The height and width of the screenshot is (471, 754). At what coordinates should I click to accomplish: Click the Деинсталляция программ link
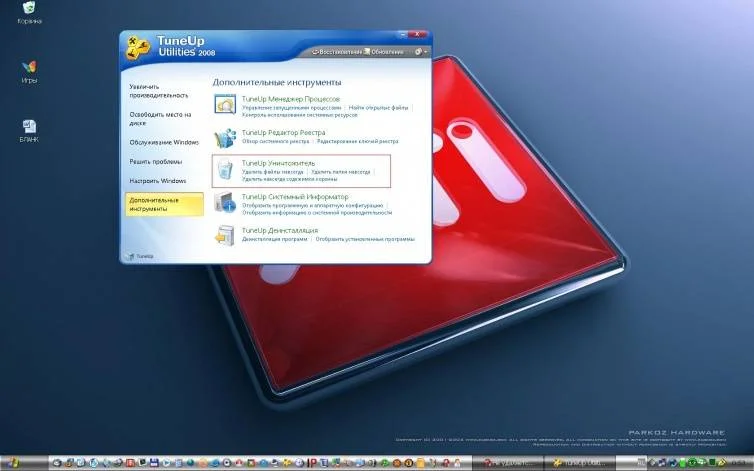(x=274, y=239)
